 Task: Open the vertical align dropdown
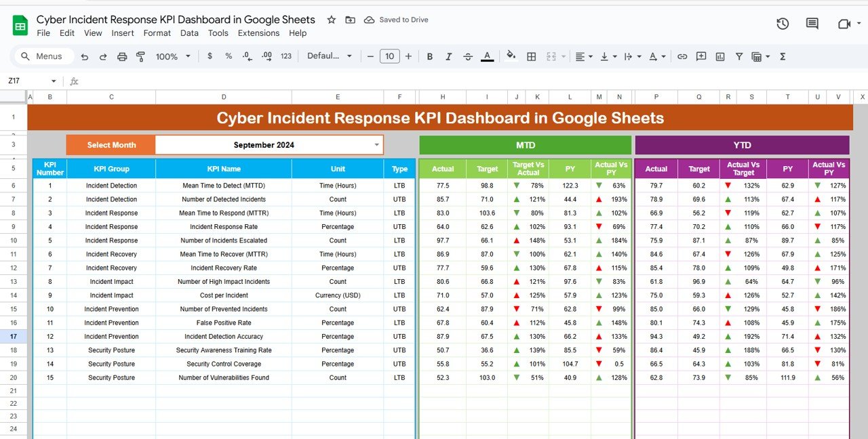[x=607, y=56]
